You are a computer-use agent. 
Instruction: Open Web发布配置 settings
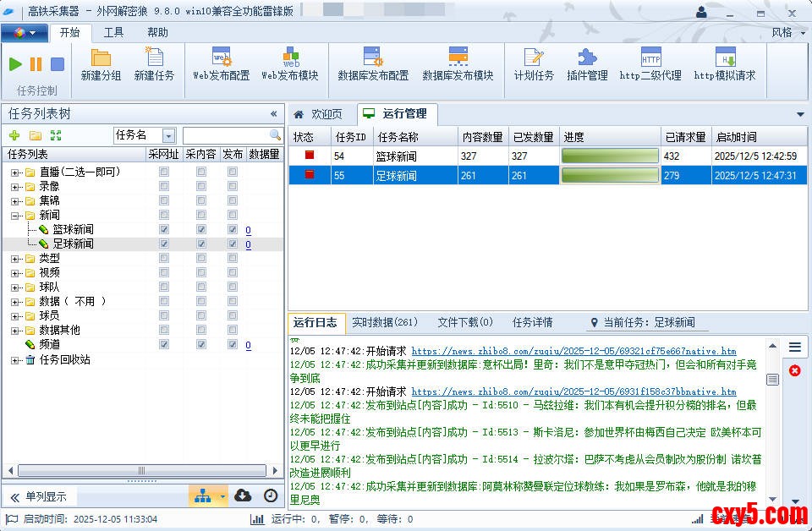(x=221, y=65)
